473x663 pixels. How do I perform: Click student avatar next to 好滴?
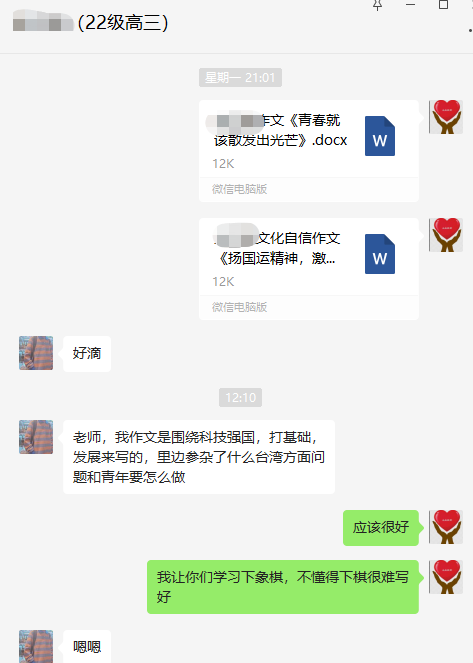[x=36, y=353]
